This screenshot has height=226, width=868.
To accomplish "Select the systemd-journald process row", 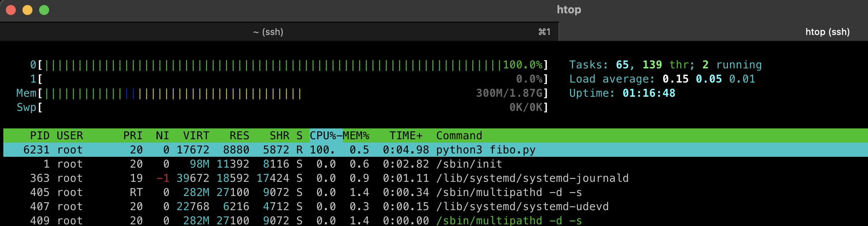I will pyautogui.click(x=436, y=178).
